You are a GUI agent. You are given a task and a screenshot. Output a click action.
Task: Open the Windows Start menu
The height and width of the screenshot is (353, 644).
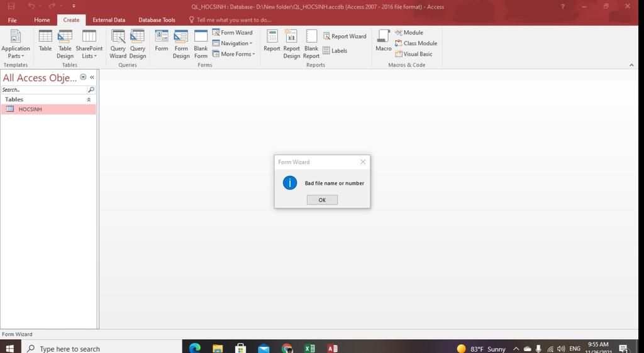[x=10, y=348]
